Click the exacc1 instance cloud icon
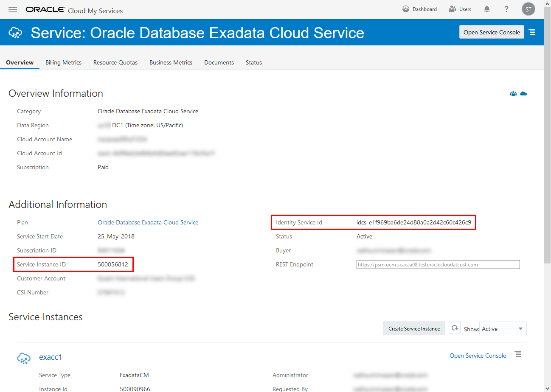Viewport: 551px width, 392px height. click(x=24, y=358)
